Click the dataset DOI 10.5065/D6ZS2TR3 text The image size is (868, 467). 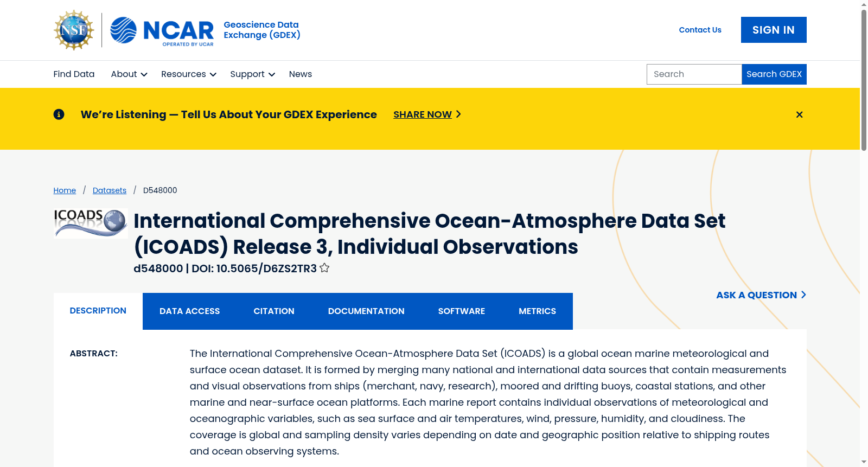pyautogui.click(x=266, y=268)
